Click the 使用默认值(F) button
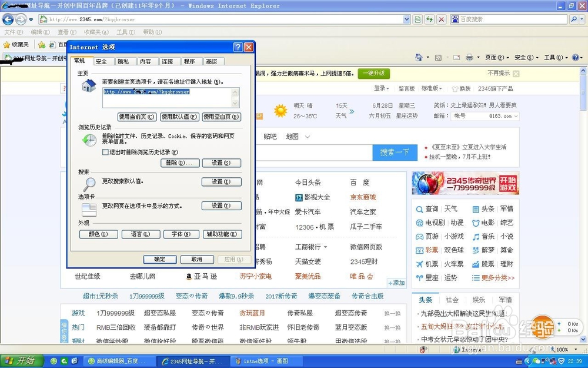The image size is (588, 368). (x=179, y=117)
